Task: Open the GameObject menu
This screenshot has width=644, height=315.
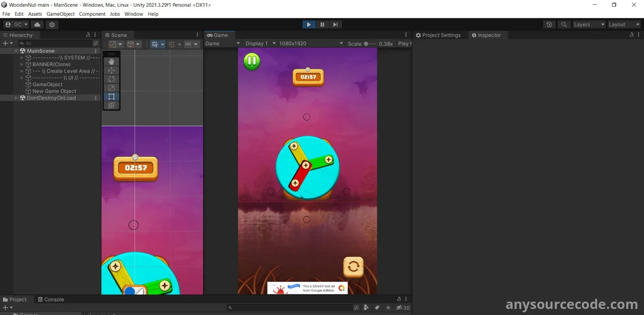Action: click(x=60, y=14)
